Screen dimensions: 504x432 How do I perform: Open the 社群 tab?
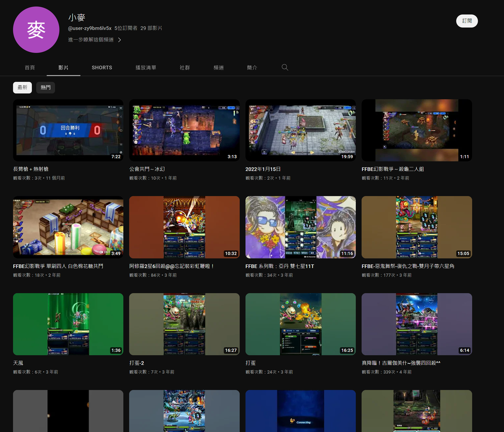tap(185, 67)
